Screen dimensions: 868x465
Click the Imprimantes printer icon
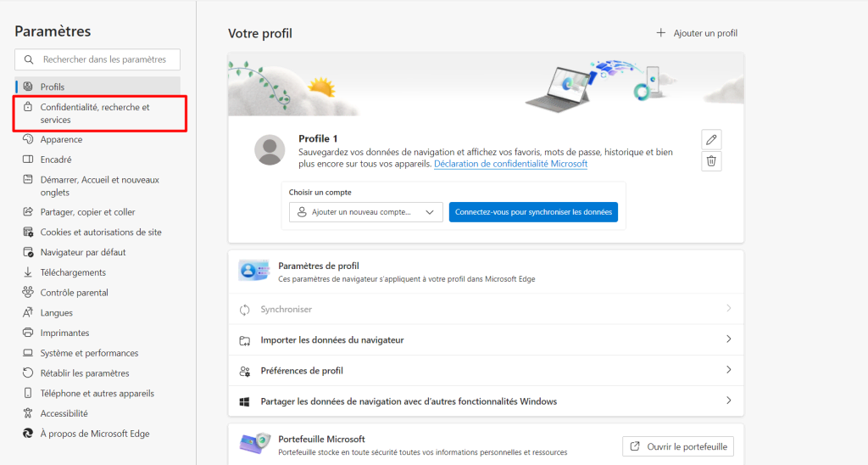(x=28, y=333)
